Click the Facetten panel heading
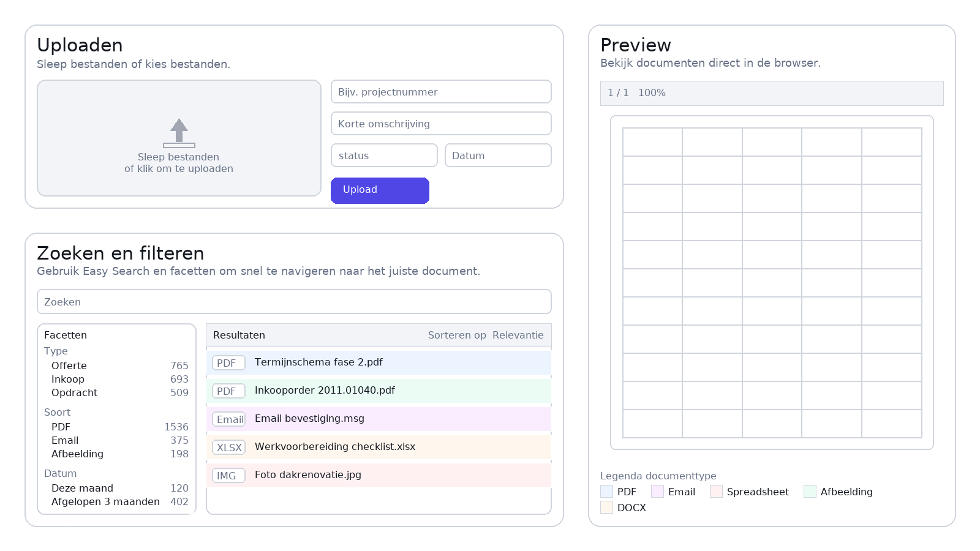Image resolution: width=980 pixels, height=551 pixels. (65, 335)
